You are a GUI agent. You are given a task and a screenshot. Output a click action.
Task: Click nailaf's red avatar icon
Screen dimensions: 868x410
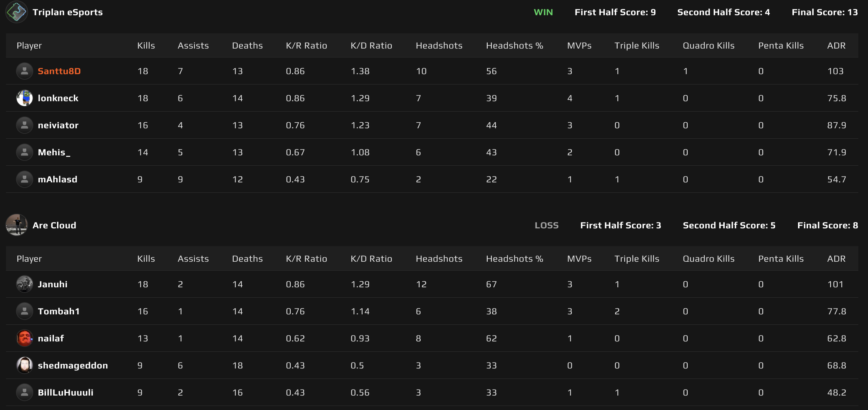[x=24, y=338]
